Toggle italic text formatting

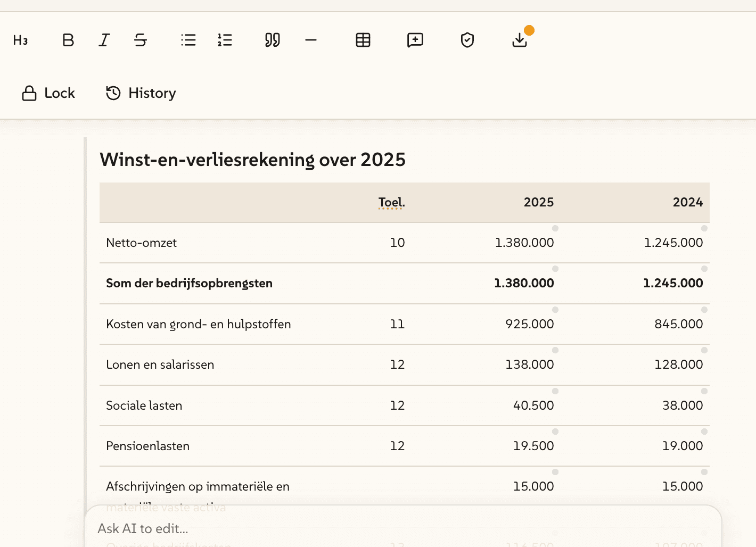point(104,40)
